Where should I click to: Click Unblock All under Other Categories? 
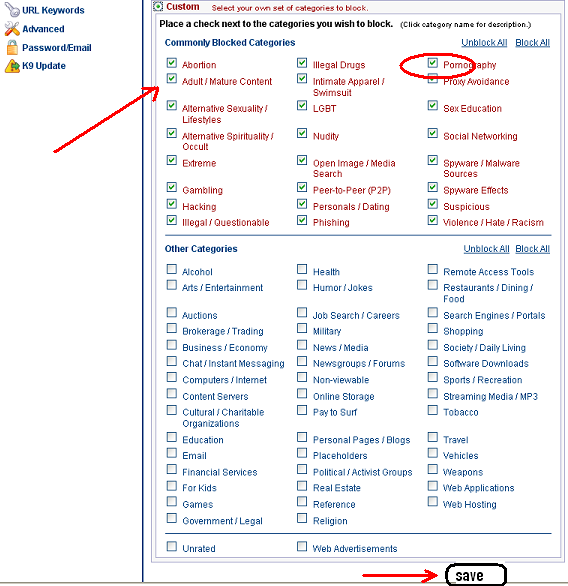point(486,249)
